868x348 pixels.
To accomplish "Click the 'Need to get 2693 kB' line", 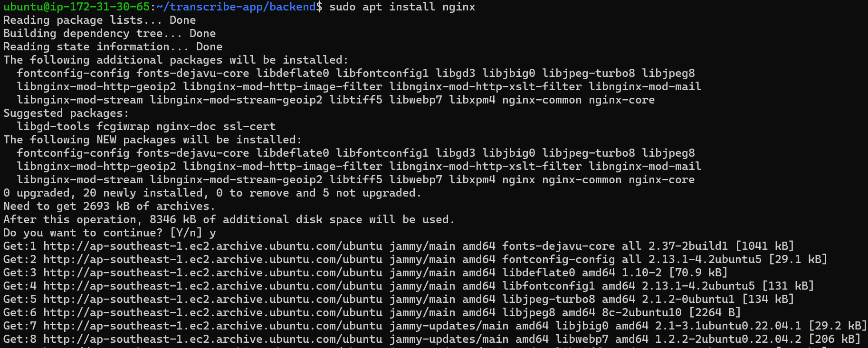I will 109,206.
